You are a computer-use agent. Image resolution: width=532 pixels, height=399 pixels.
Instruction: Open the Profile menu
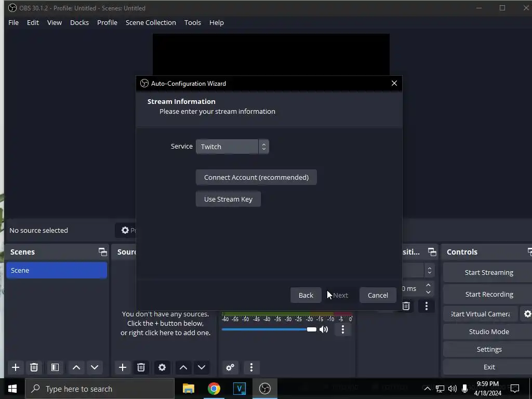[107, 22]
